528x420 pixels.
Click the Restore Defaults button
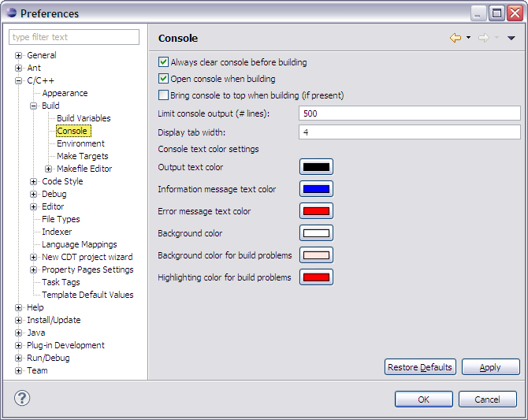pyautogui.click(x=420, y=366)
